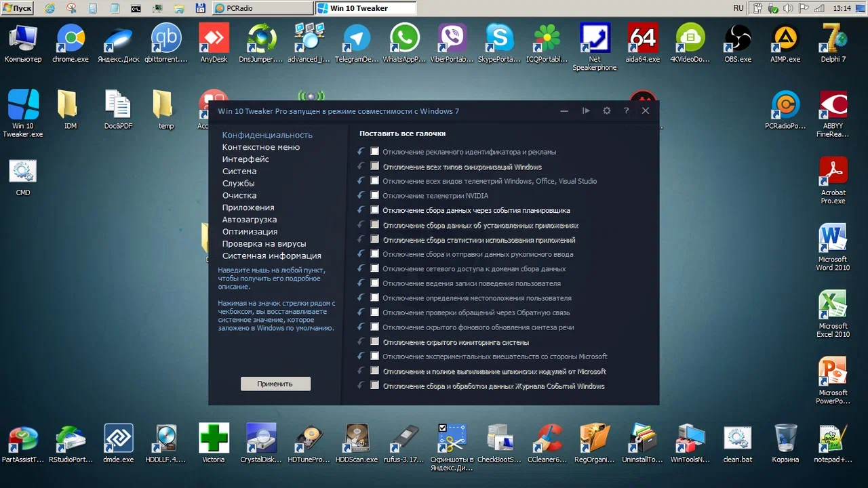Open the Контекстное меню category
Image resolution: width=868 pixels, height=488 pixels.
pyautogui.click(x=261, y=147)
